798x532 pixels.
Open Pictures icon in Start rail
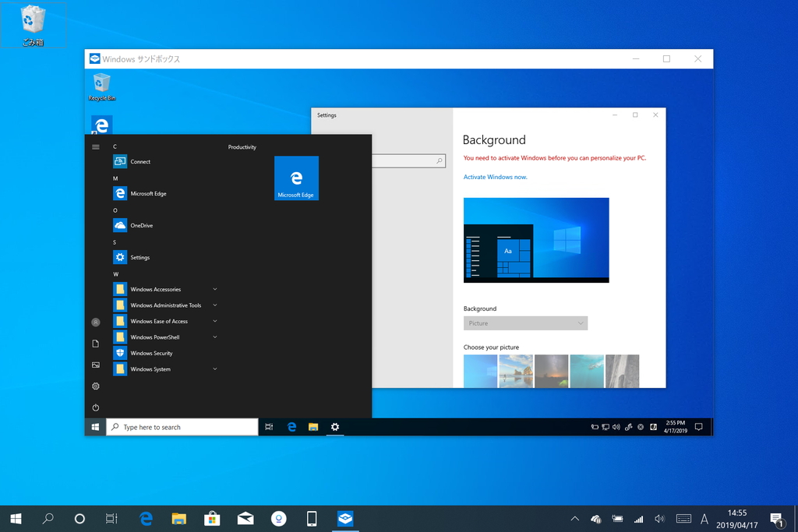[x=95, y=365]
